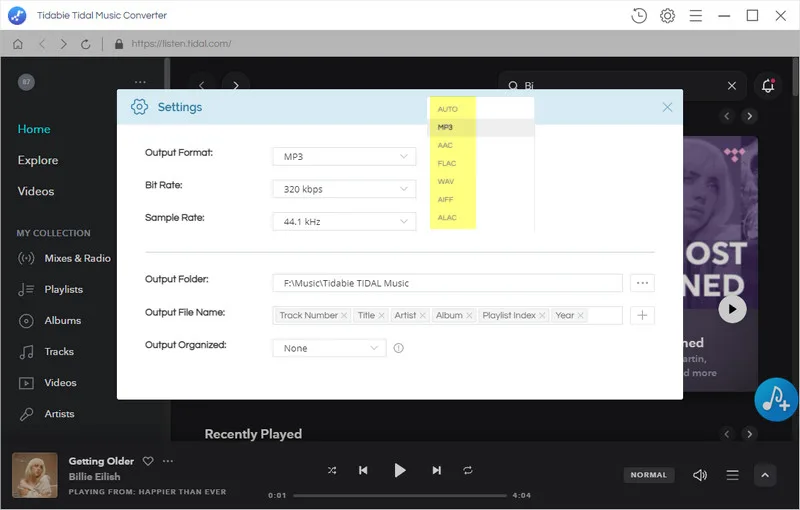Browse for output folder button

(x=642, y=283)
